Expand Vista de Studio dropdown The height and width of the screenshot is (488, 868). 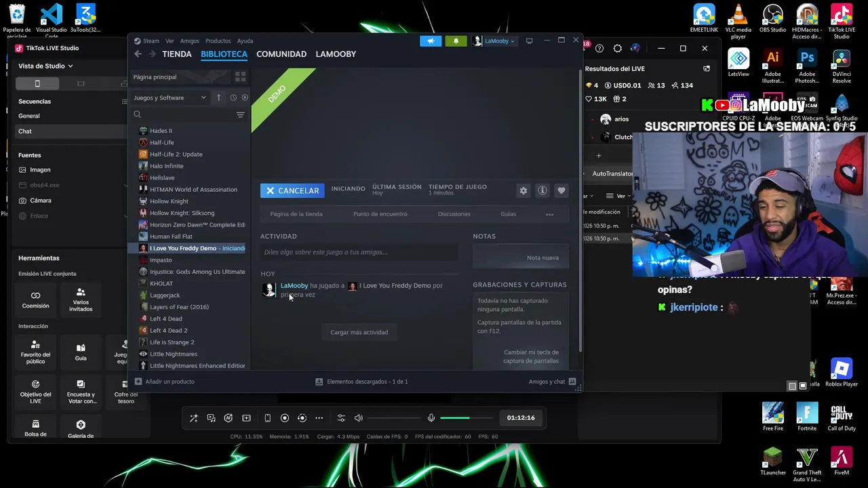pos(45,66)
